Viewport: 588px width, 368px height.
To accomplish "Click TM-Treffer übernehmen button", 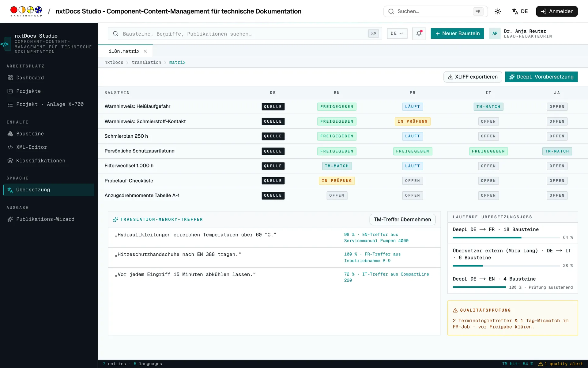I will pos(402,220).
